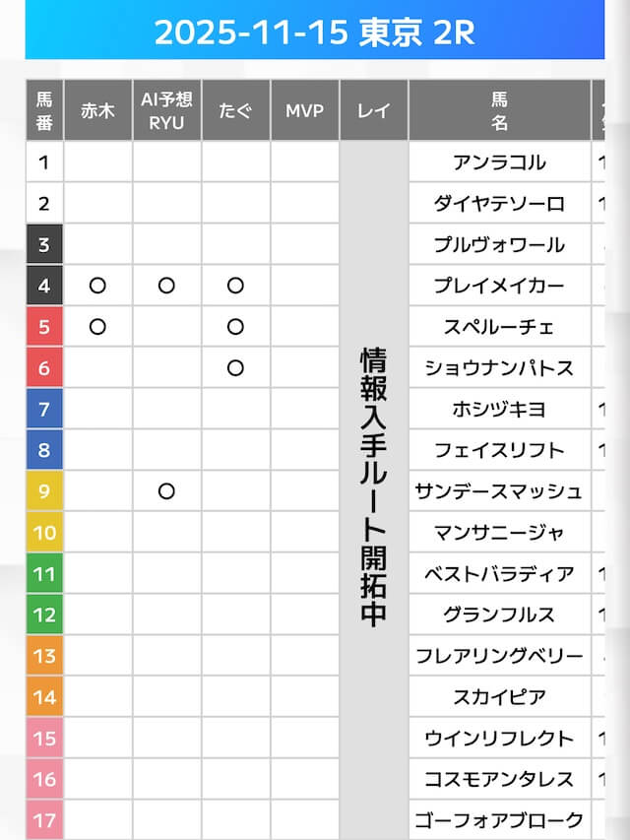Click the たぐ circle mark for horse 6
The image size is (630, 840).
(235, 367)
